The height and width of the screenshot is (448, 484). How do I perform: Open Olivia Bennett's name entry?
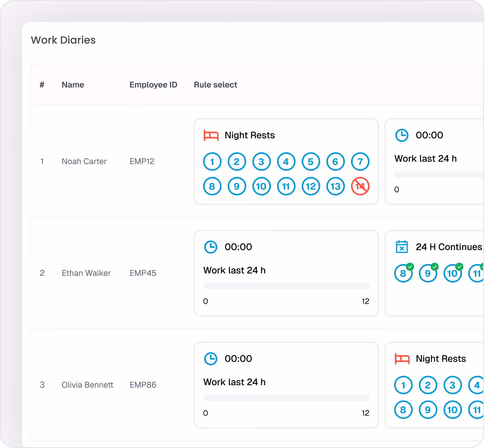point(87,385)
